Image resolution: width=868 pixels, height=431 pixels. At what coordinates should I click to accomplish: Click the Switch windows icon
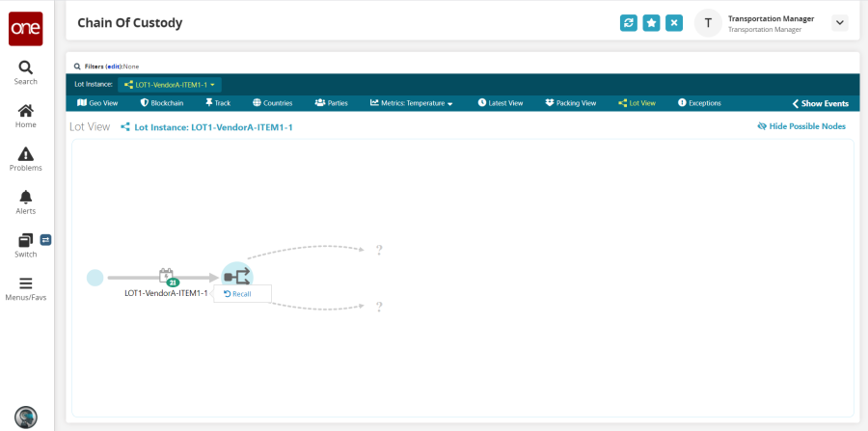tap(25, 240)
